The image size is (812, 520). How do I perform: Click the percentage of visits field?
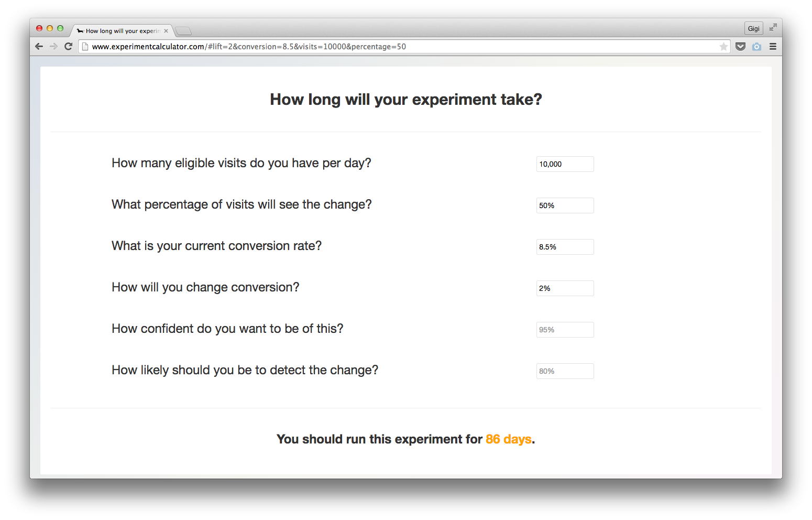565,205
